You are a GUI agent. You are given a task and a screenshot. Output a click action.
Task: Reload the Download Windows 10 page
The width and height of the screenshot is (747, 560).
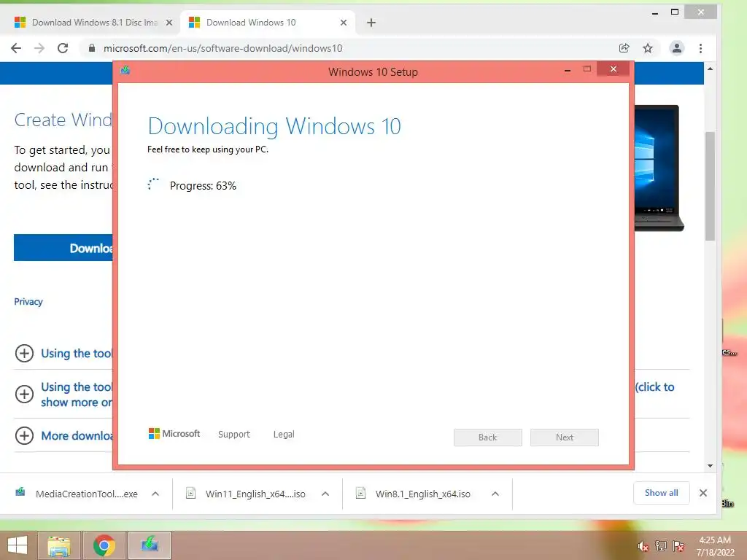[63, 48]
